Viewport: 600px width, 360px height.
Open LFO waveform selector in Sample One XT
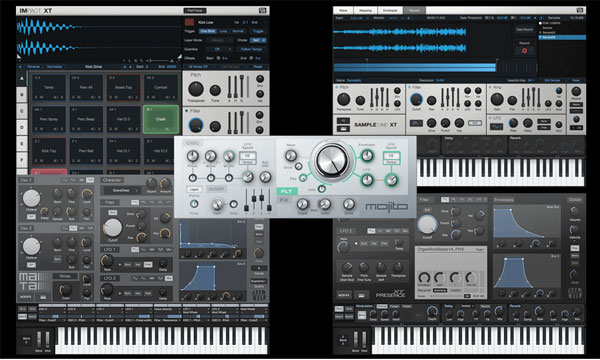tap(496, 127)
